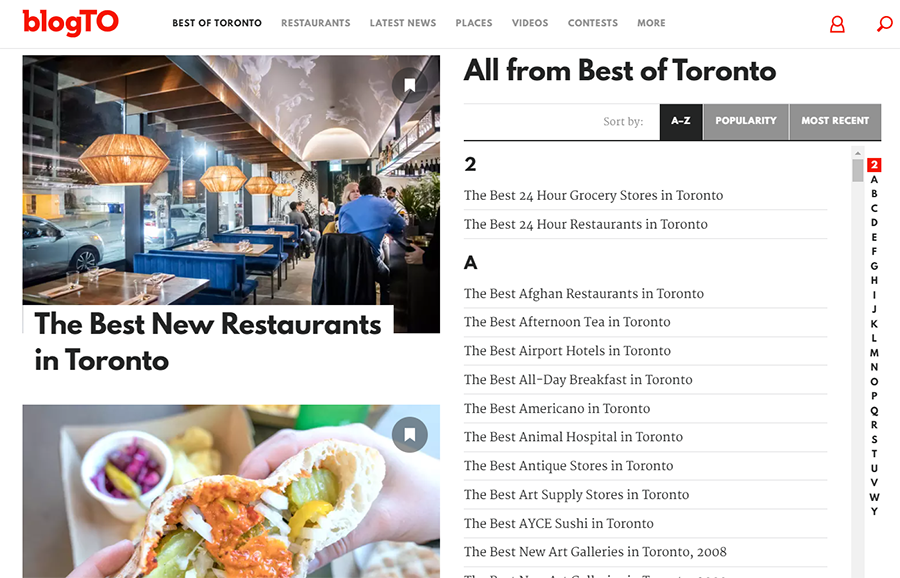Sort list by Most Recent
Viewport: 900px width, 578px height.
click(835, 121)
